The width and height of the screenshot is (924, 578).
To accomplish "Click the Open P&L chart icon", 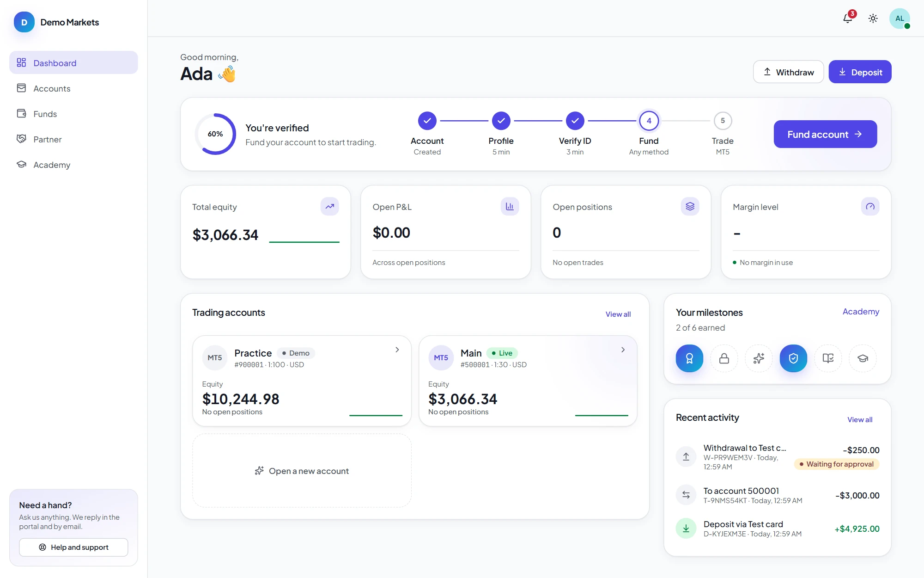I will 510,207.
